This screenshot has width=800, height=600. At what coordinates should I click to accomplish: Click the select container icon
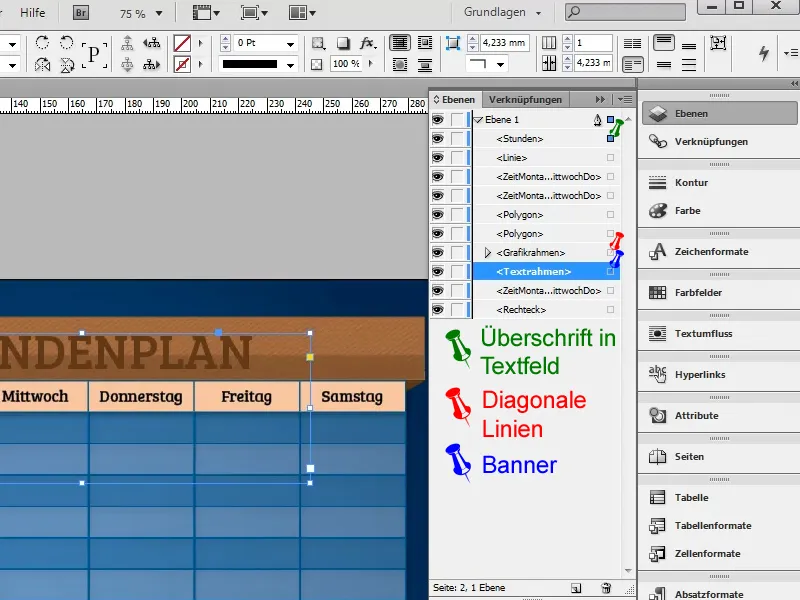(x=127, y=43)
